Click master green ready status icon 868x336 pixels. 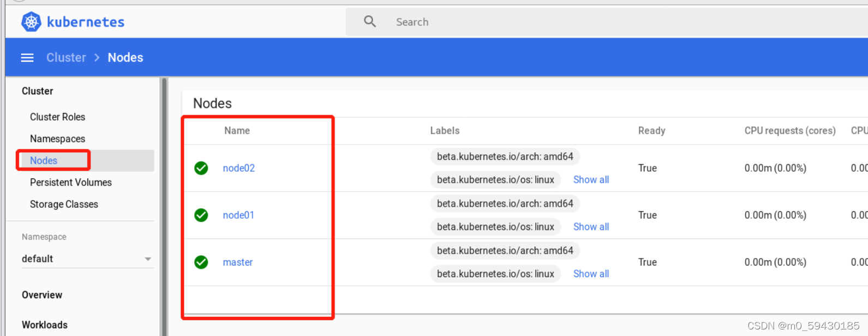[201, 262]
